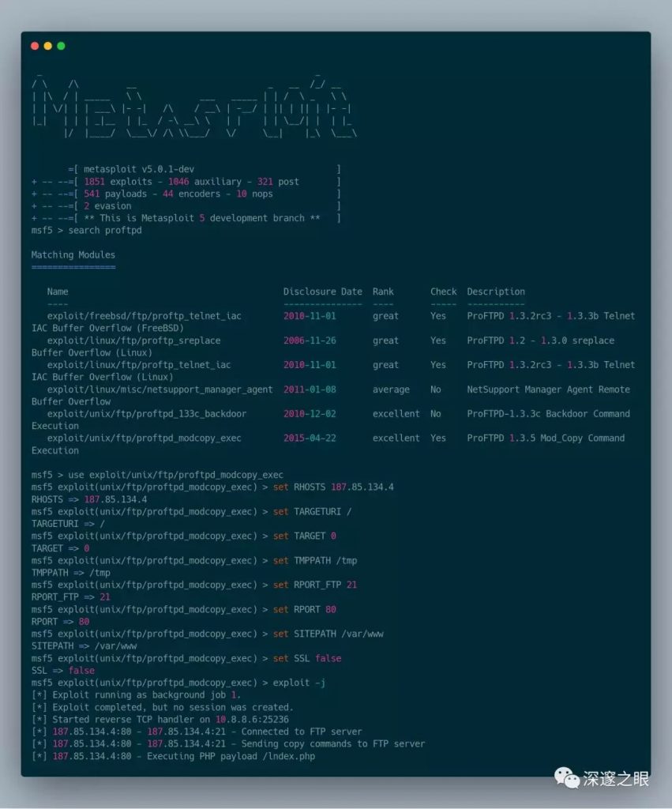Viewport: 672px width, 809px height.
Task: Click module name exploit/freebsd/ftp/proftp_telnet_iac
Action: [144, 316]
